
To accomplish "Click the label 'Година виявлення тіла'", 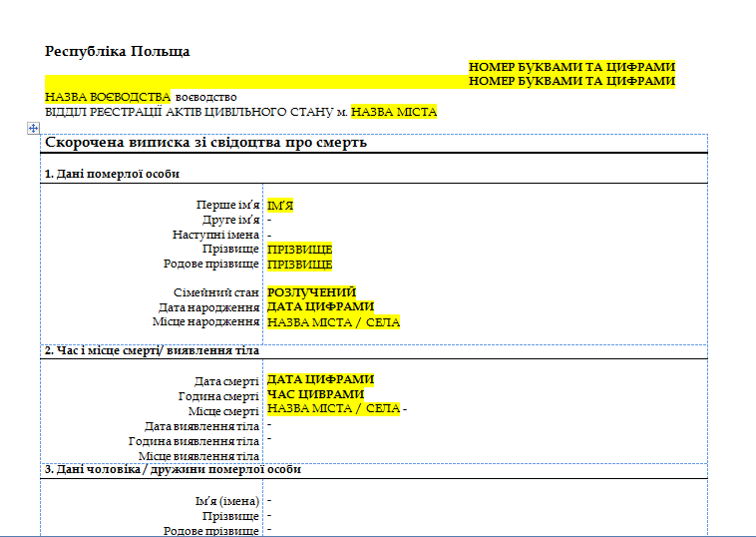I will click(x=193, y=441).
